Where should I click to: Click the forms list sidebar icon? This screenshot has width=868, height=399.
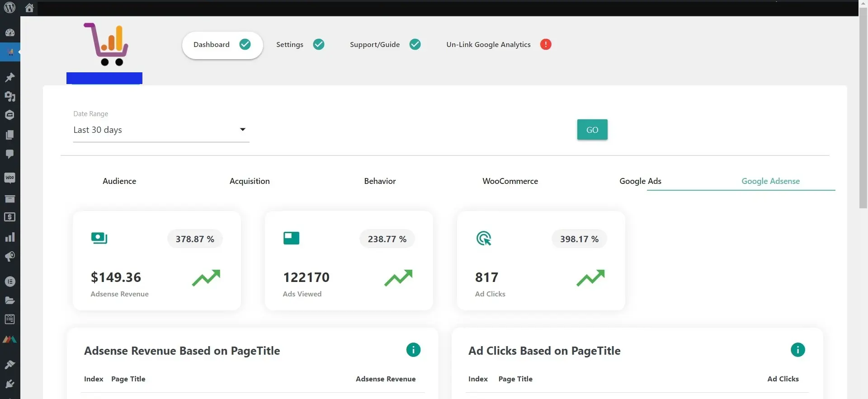tap(10, 319)
